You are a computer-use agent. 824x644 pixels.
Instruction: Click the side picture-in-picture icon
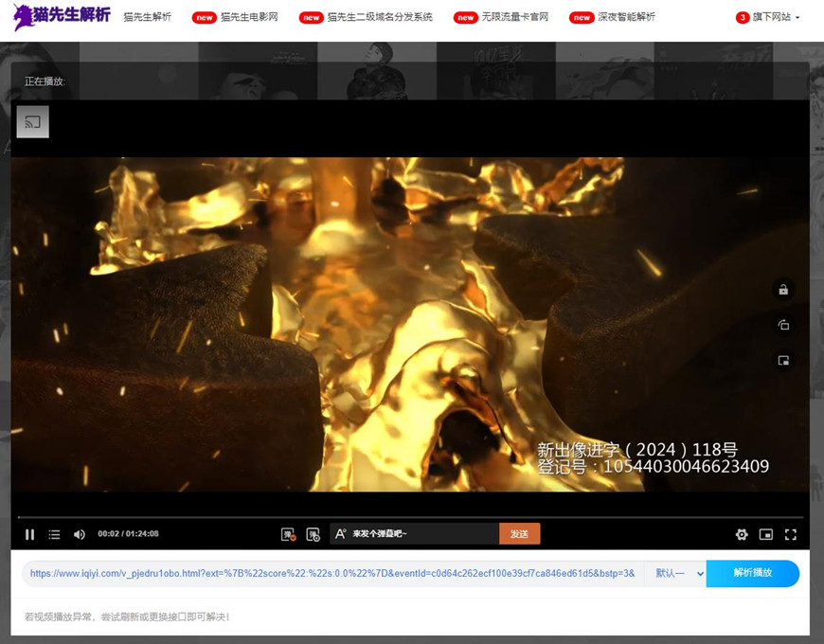pyautogui.click(x=783, y=360)
